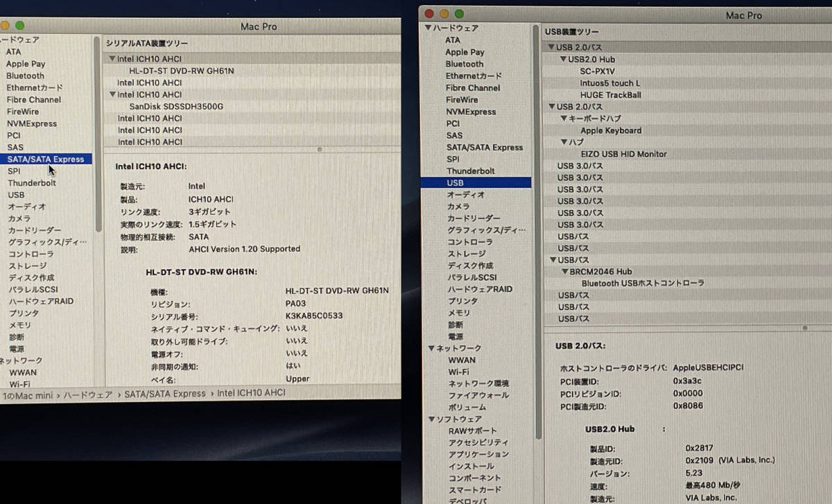
Task: Minimize the right Mac Pro window
Action: [x=444, y=14]
